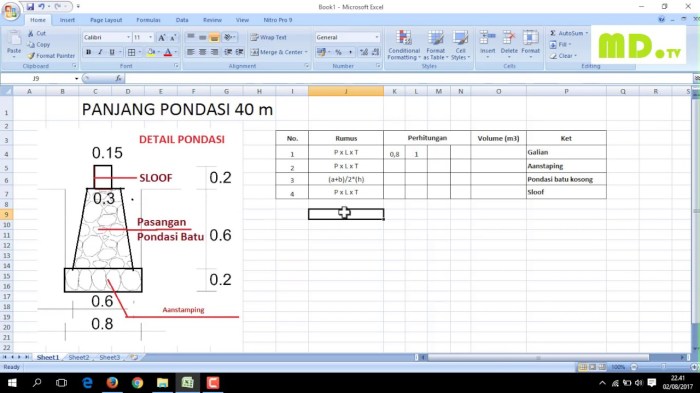Toggle Wrap Text
This screenshot has width=700, height=393.
coord(269,38)
